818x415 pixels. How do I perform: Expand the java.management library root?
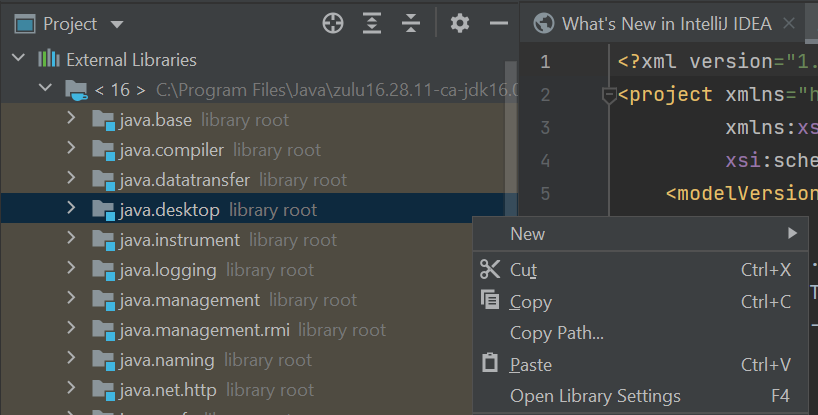pyautogui.click(x=71, y=298)
